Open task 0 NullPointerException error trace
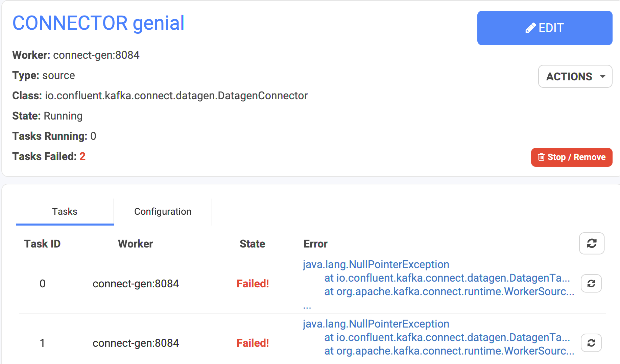Screen dimensions: 620x364 tap(376, 264)
